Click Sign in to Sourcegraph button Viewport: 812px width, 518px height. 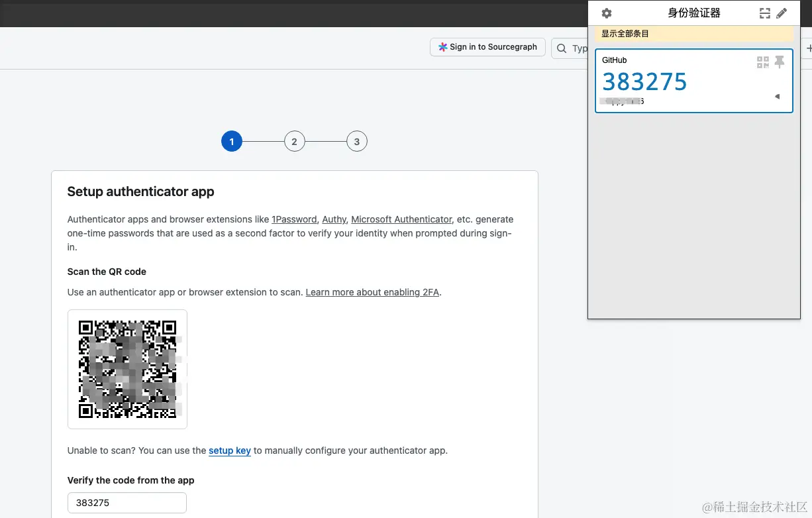pos(487,47)
